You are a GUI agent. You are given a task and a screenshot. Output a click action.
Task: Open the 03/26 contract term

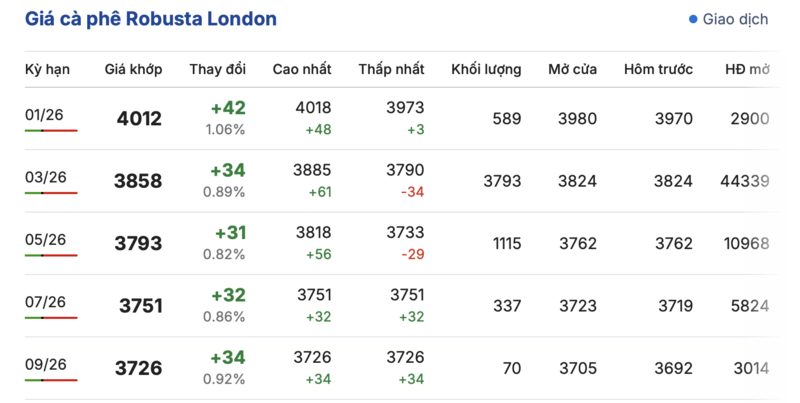tap(45, 177)
